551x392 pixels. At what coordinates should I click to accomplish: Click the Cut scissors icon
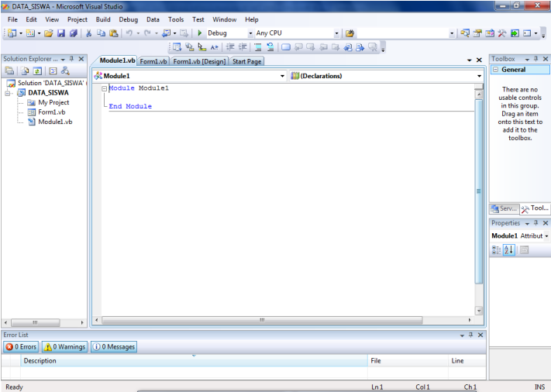pyautogui.click(x=88, y=33)
